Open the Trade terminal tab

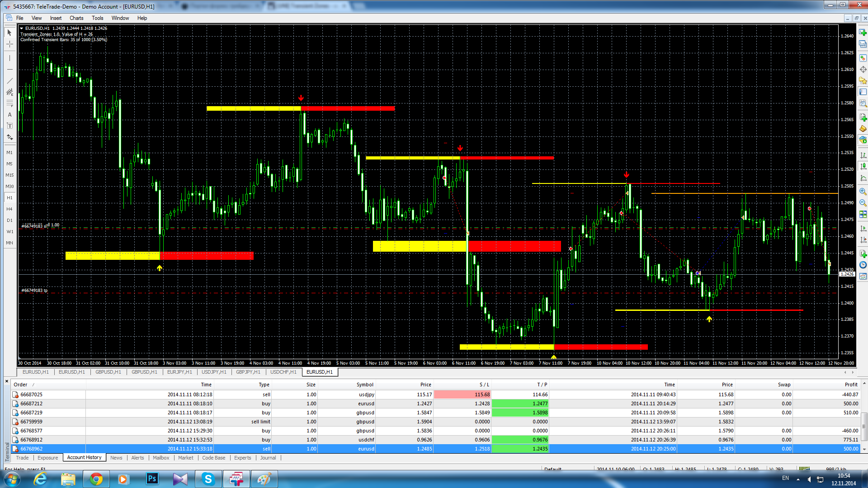[x=22, y=458]
